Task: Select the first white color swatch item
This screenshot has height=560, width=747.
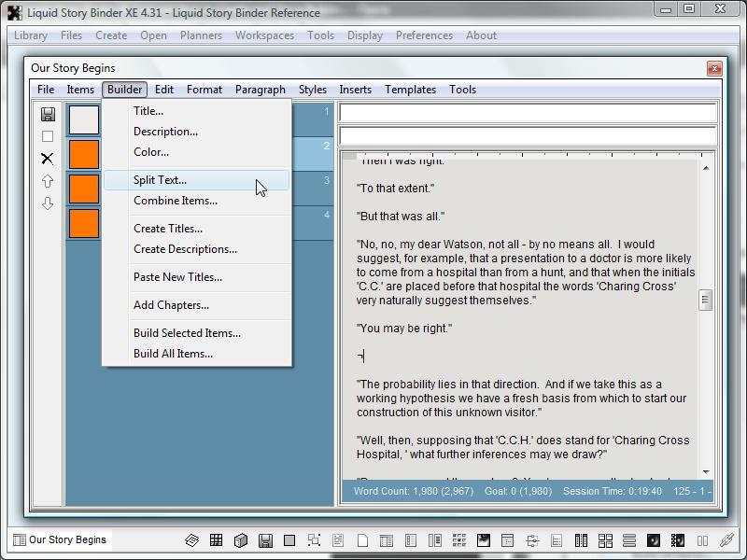Action: 84,119
